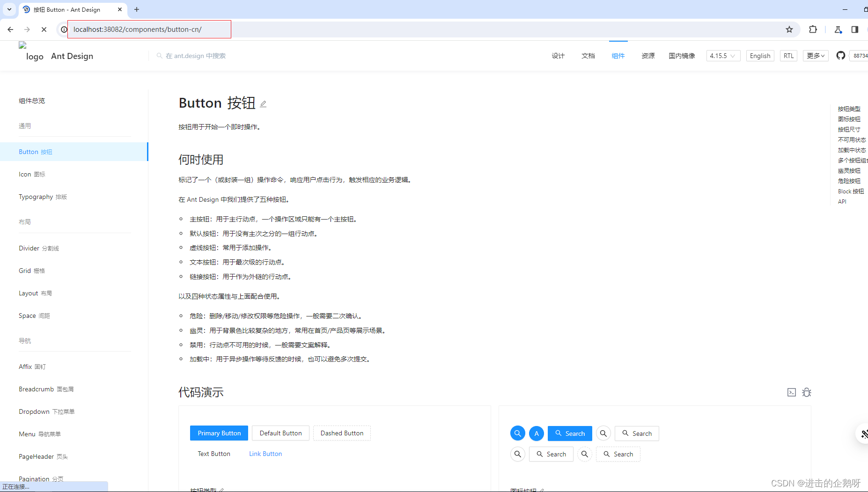Open the 国内镜像 navigation link

[x=682, y=56]
